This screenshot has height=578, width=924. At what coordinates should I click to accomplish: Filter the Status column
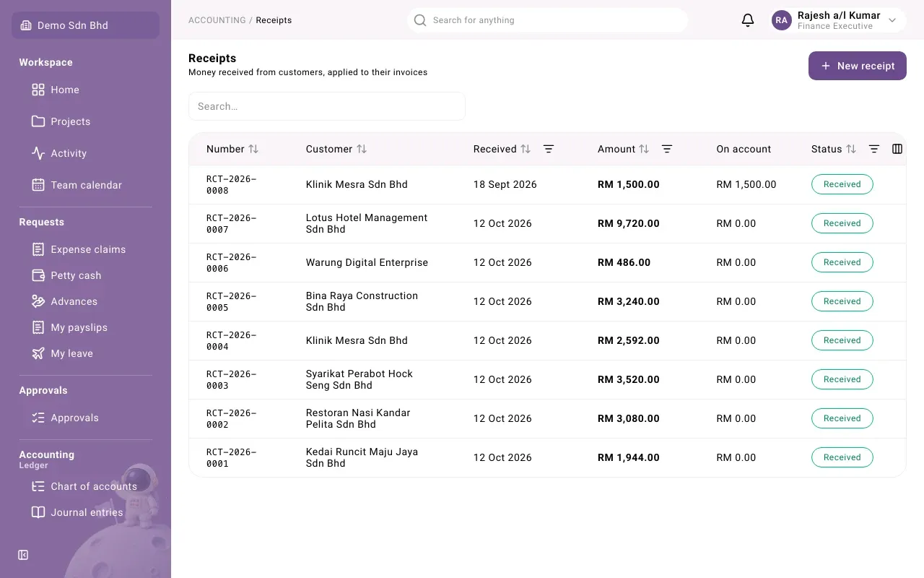pyautogui.click(x=874, y=149)
